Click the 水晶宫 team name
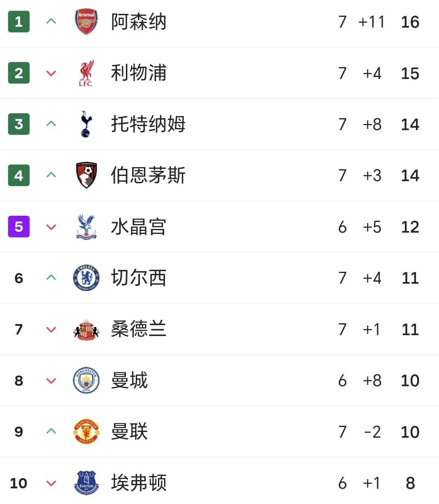Viewport: 439px width, 504px height. coord(139,227)
